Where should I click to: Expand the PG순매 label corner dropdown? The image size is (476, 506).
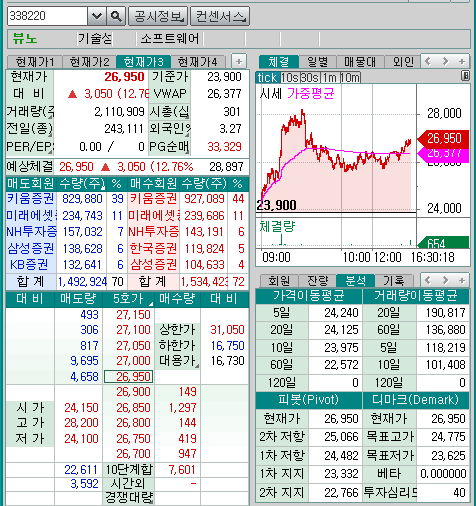coord(187,152)
